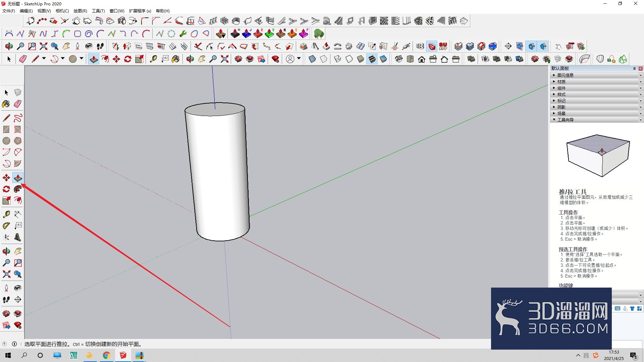The width and height of the screenshot is (644, 362).
Task: Choose the Follow Me tool
Action: (x=18, y=189)
